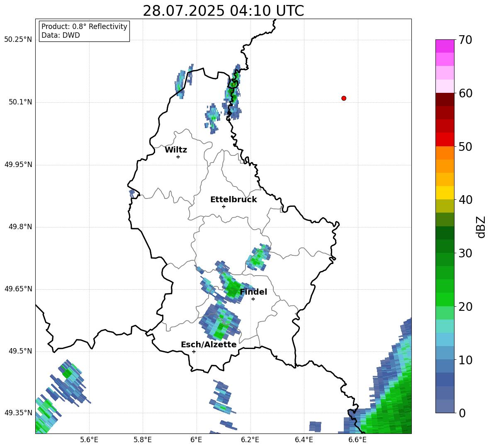Viewport: 491px width, 448px height.
Task: Click the 10 value on colorbar
Action: 465,360
